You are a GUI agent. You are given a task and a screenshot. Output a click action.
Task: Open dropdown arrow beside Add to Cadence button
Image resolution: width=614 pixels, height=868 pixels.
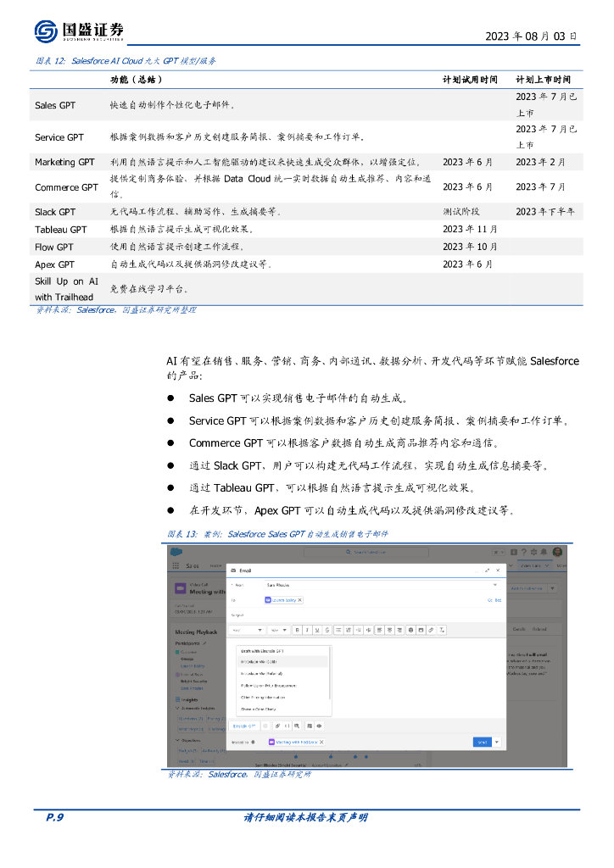click(552, 588)
